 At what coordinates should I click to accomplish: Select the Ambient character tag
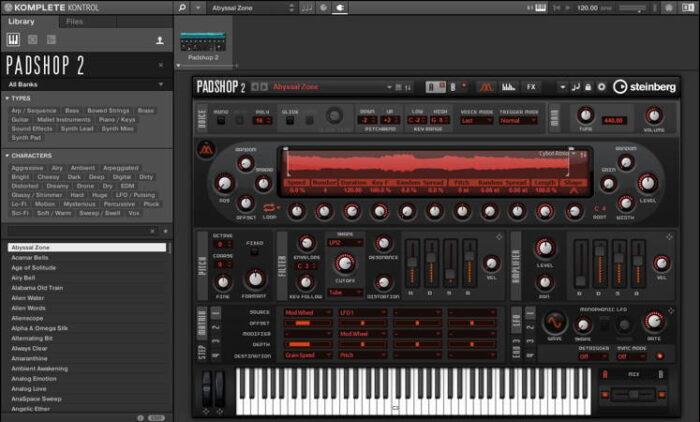(84, 169)
